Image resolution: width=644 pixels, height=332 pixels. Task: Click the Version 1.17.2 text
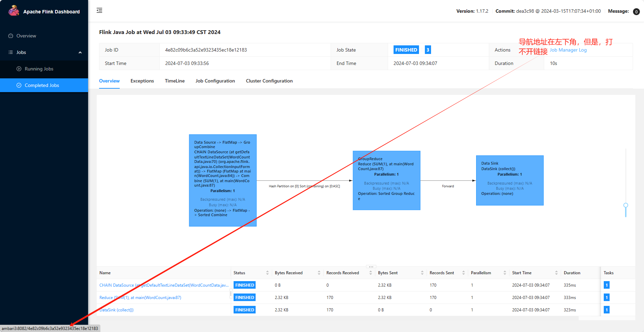coord(472,11)
